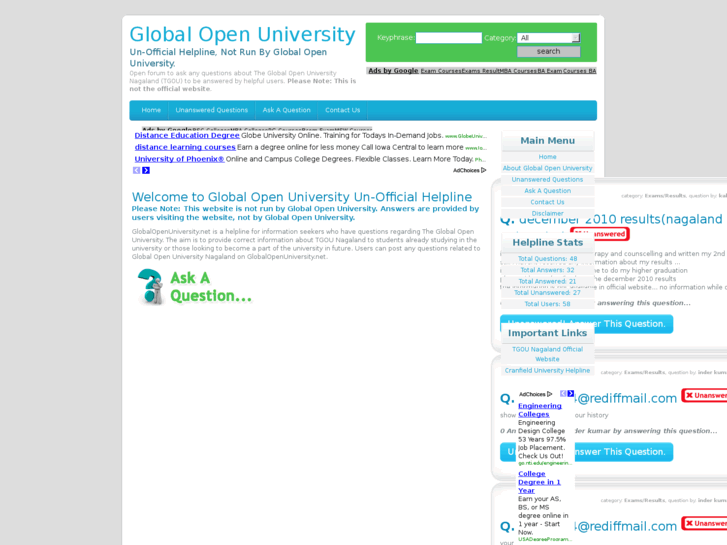Click the Important Links heading
This screenshot has width=727, height=545.
click(548, 333)
